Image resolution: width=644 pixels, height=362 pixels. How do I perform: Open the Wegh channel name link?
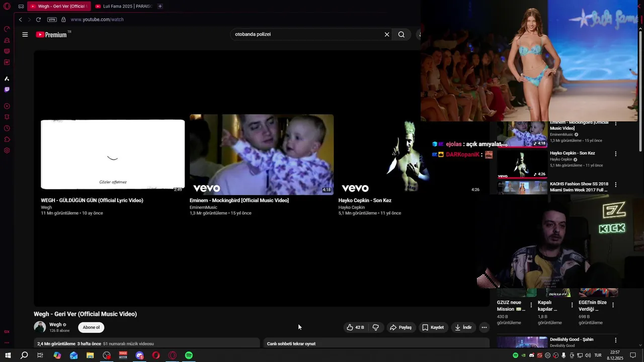tap(55, 325)
